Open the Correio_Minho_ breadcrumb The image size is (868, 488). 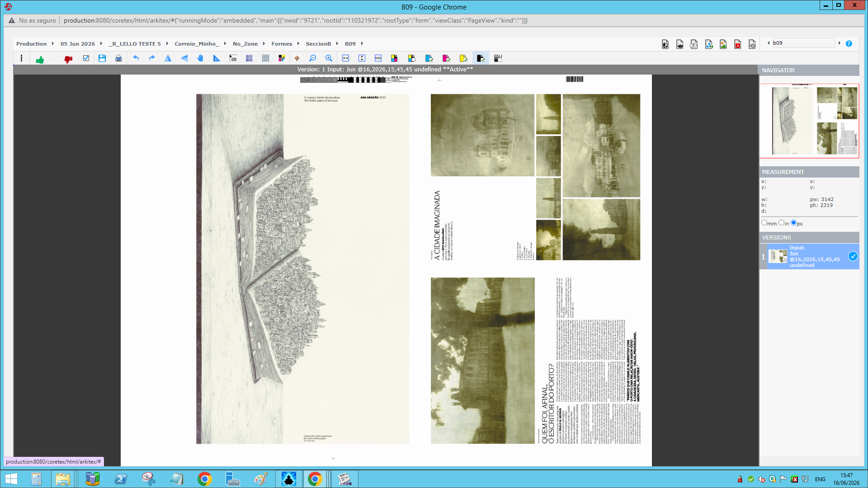[197, 44]
